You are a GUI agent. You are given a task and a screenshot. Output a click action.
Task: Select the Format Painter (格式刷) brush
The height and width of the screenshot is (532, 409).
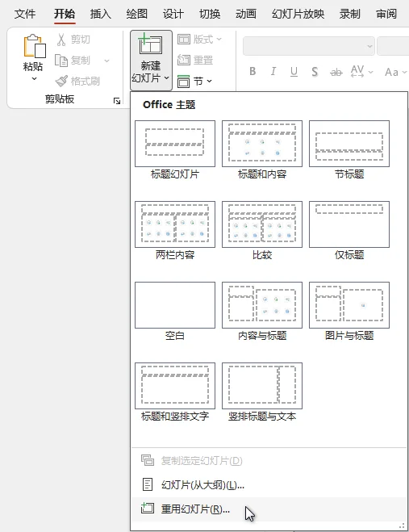(x=61, y=81)
